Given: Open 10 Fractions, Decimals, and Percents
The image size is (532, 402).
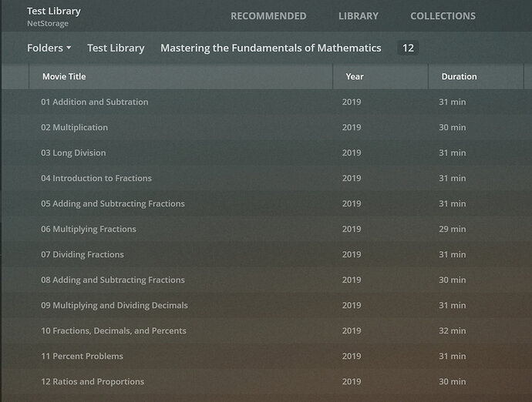Looking at the screenshot, I should click(113, 331).
